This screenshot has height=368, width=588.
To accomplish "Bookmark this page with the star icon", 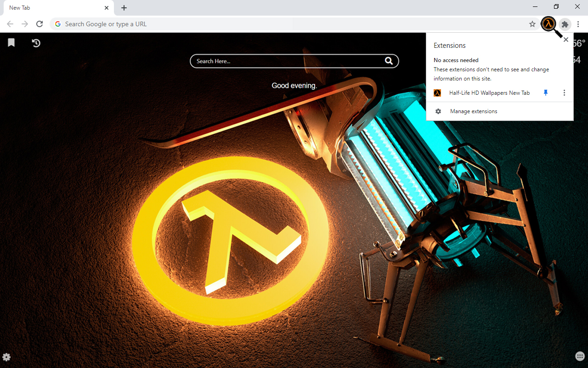I will coord(532,24).
